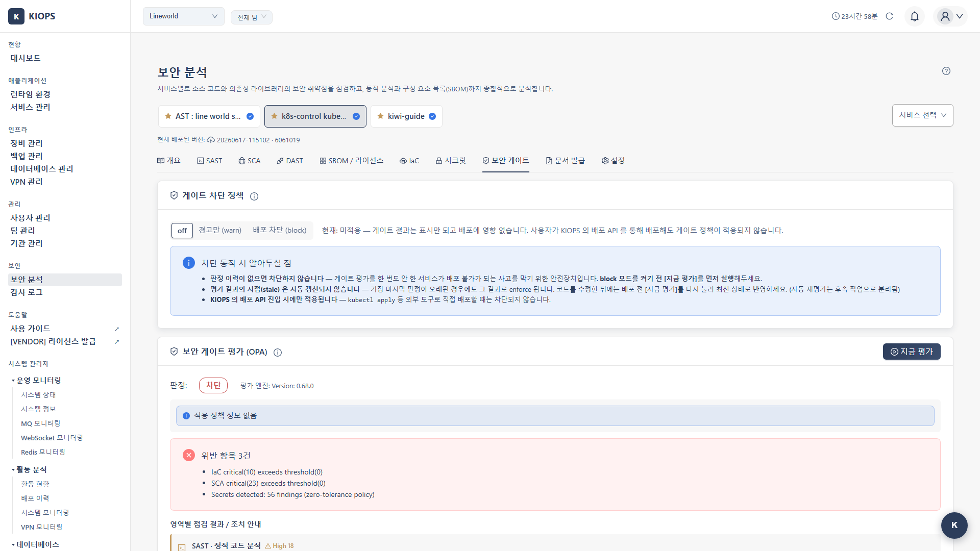Click the cloud icon beside deployed version

tap(211, 140)
